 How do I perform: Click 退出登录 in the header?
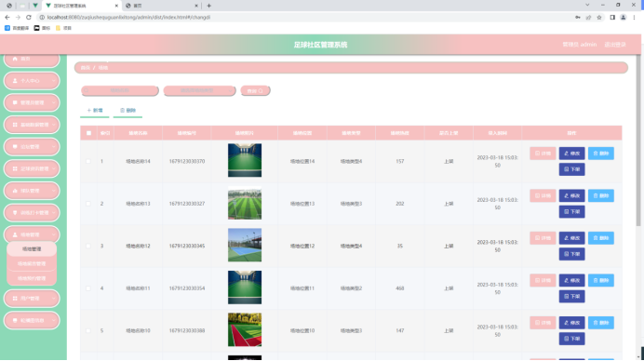click(x=615, y=45)
